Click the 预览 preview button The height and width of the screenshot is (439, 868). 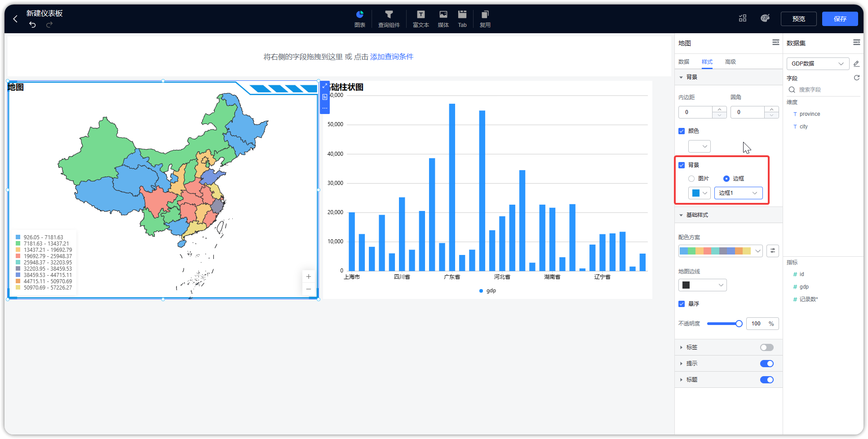pos(799,19)
